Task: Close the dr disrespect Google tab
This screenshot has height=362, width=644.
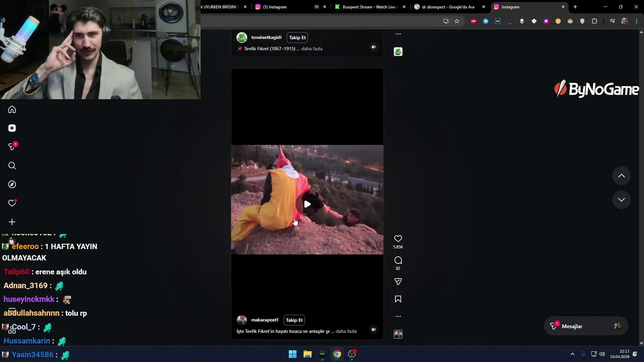Action: click(484, 7)
